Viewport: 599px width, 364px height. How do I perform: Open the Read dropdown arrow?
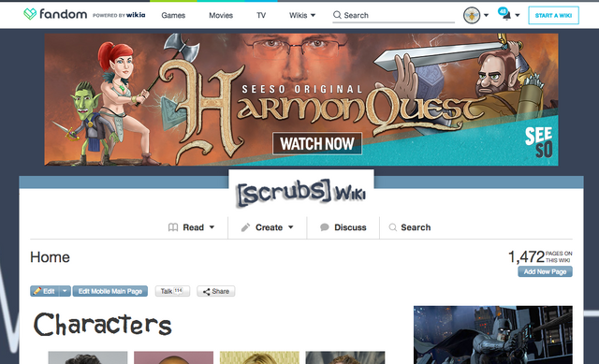point(212,227)
